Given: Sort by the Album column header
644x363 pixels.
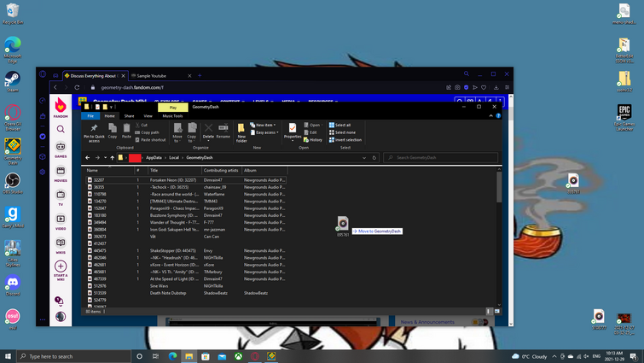Looking at the screenshot, I should click(264, 170).
